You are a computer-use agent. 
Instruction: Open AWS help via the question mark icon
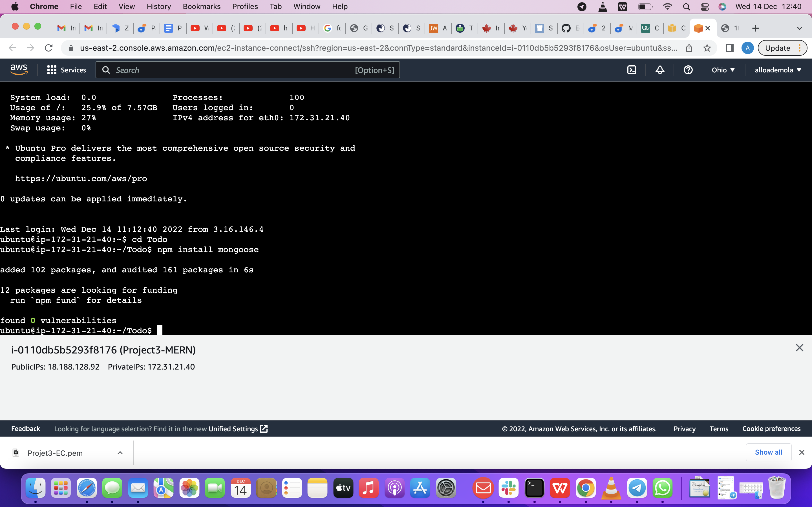pyautogui.click(x=688, y=70)
